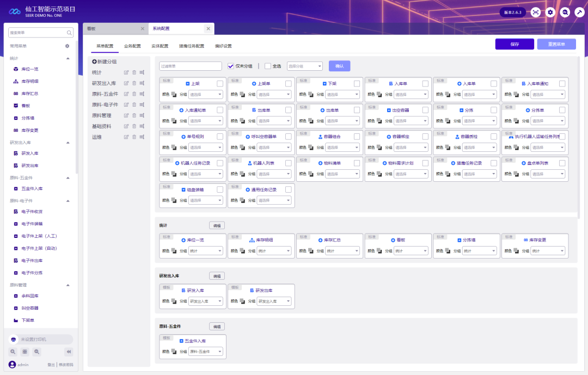Click the sidebar collapse double-arrow icon
588x375 pixels.
(x=69, y=352)
